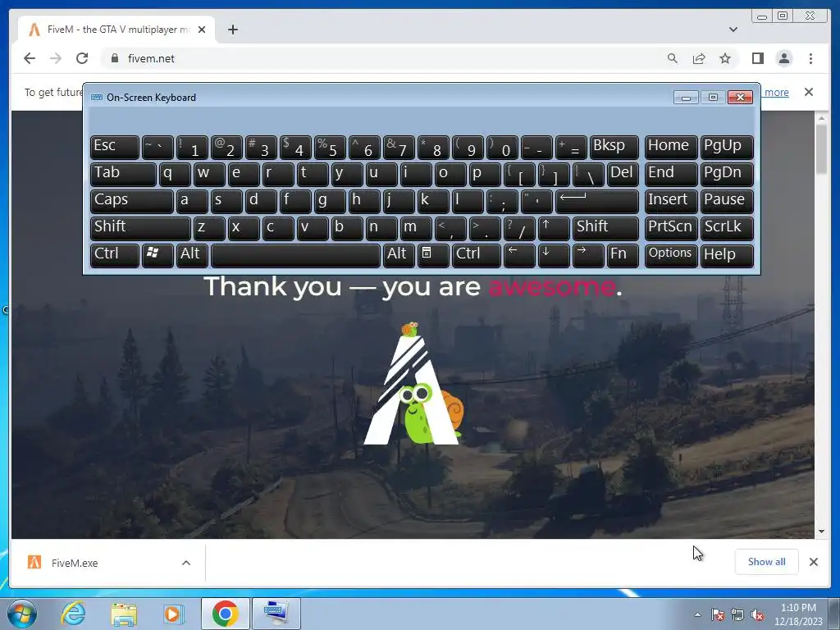This screenshot has width=840, height=630.
Task: Open the Windows Start menu
Action: coord(21,614)
